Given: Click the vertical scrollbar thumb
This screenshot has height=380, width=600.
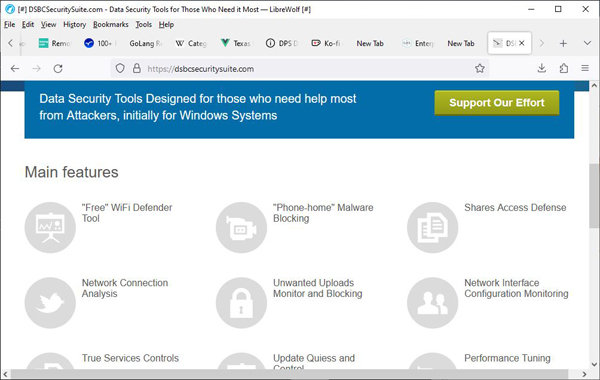Looking at the screenshot, I should [x=594, y=196].
